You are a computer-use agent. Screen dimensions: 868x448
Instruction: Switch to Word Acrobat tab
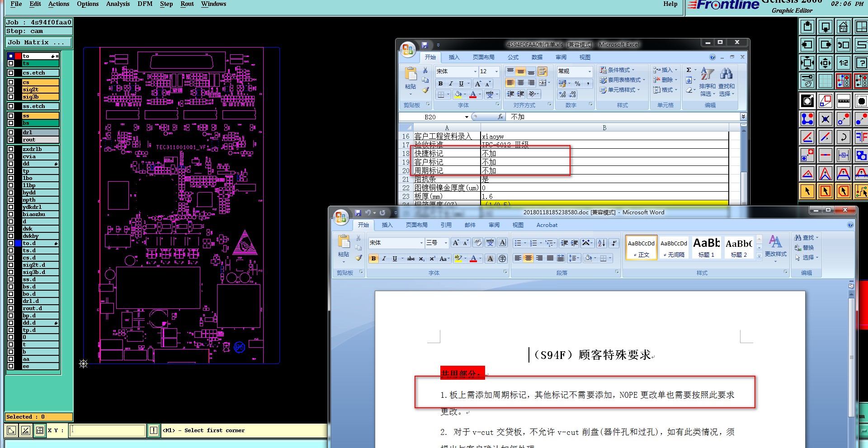tap(547, 225)
